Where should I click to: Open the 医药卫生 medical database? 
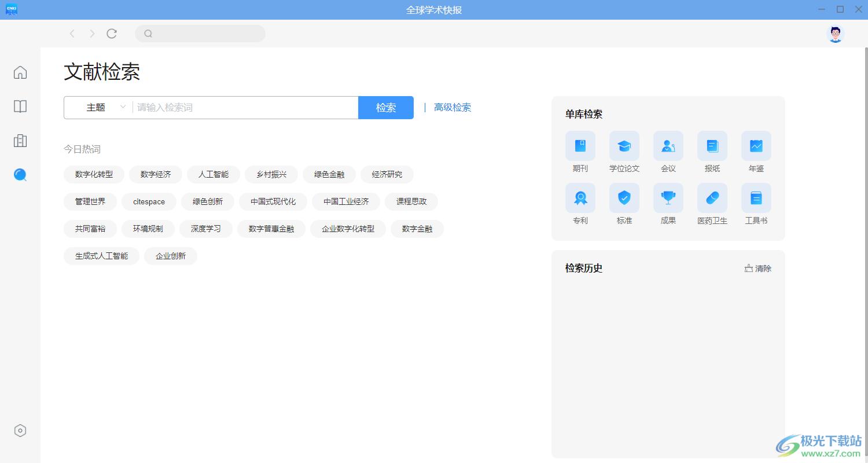[712, 197]
